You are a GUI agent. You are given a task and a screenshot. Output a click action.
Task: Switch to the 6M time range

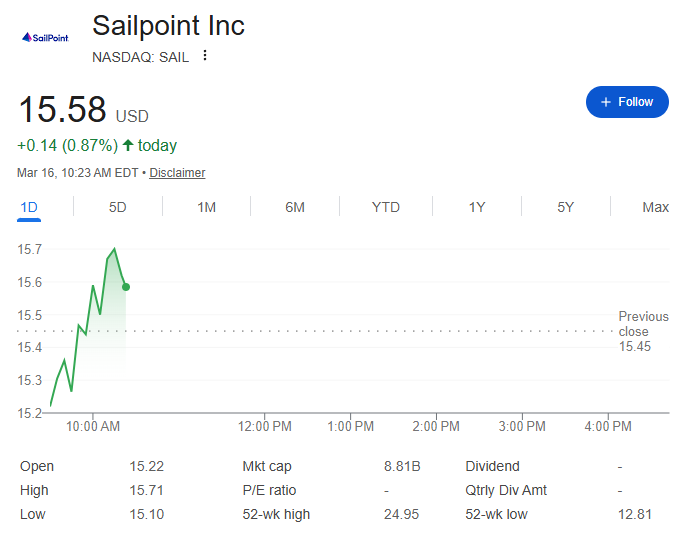(295, 207)
